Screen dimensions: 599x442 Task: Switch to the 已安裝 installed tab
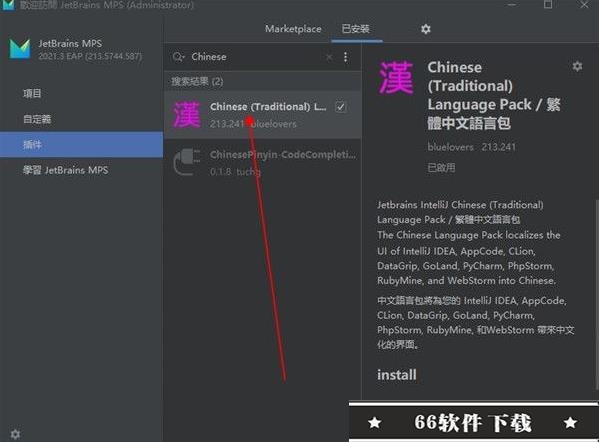coord(356,29)
